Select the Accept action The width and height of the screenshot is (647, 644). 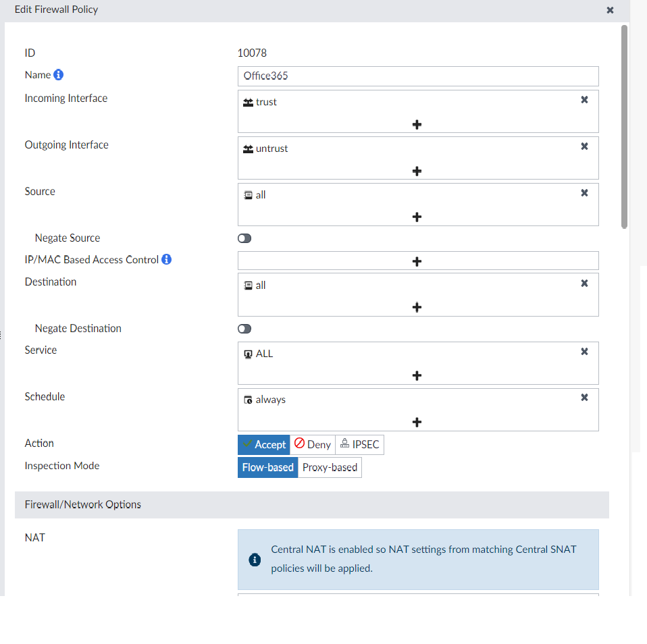263,445
